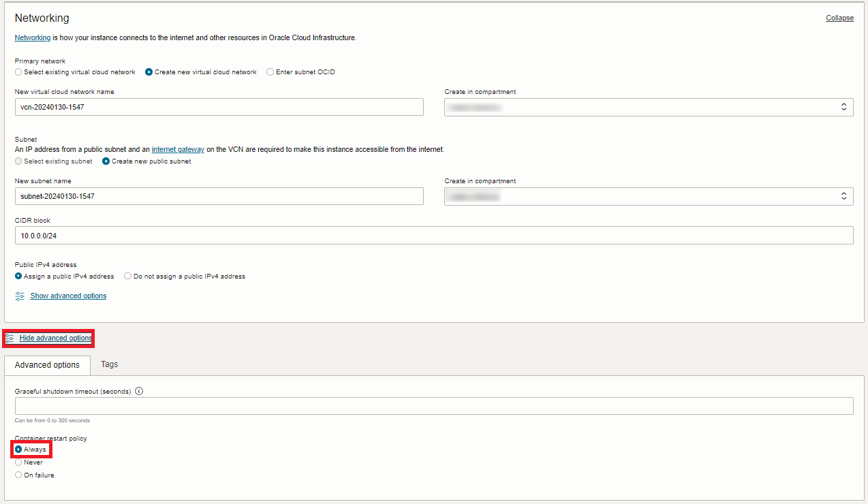Image resolution: width=868 pixels, height=504 pixels.
Task: Click the 'Hide advanced options' link
Action: coord(55,338)
